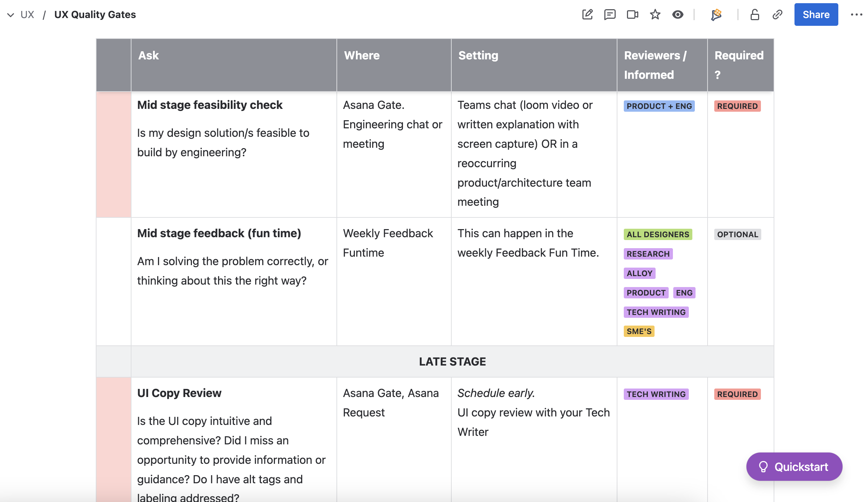Viewport: 868px width, 502px height.
Task: Go to the UX breadcrumb space
Action: (x=27, y=14)
